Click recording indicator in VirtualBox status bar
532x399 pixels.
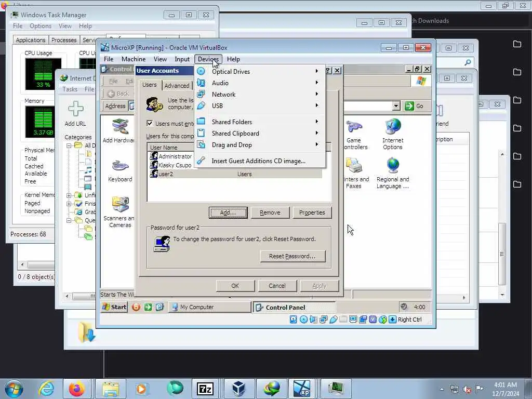pos(363,320)
